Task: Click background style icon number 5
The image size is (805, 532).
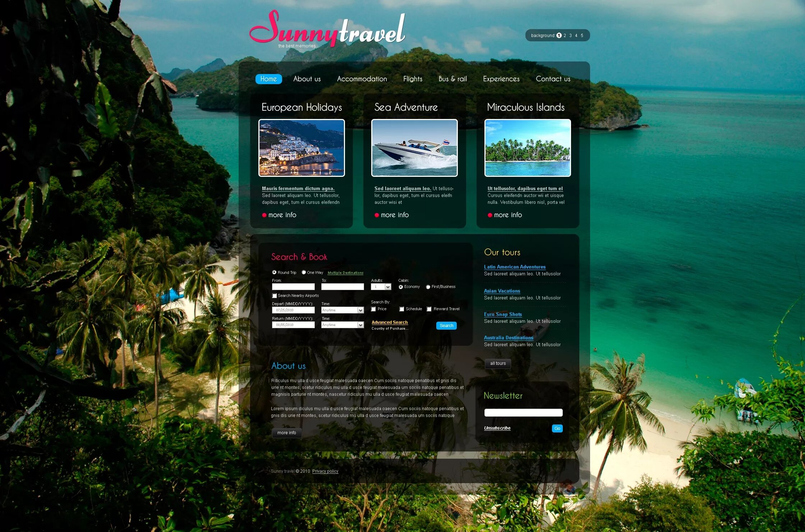Action: [582, 36]
